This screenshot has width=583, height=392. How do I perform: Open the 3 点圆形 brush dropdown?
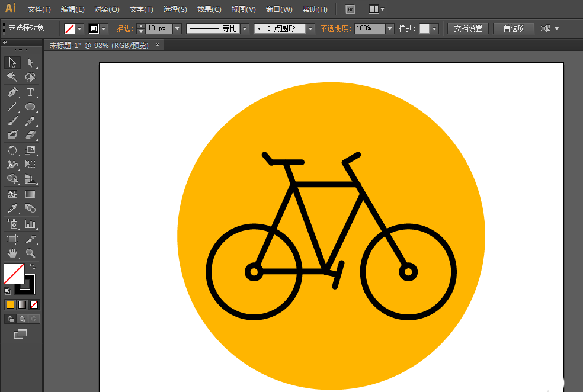pos(310,28)
